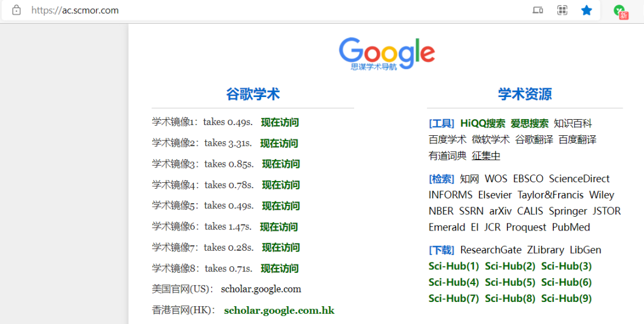The height and width of the screenshot is (324, 644).
Task: Open Sci-Hub(8) link
Action: (510, 298)
